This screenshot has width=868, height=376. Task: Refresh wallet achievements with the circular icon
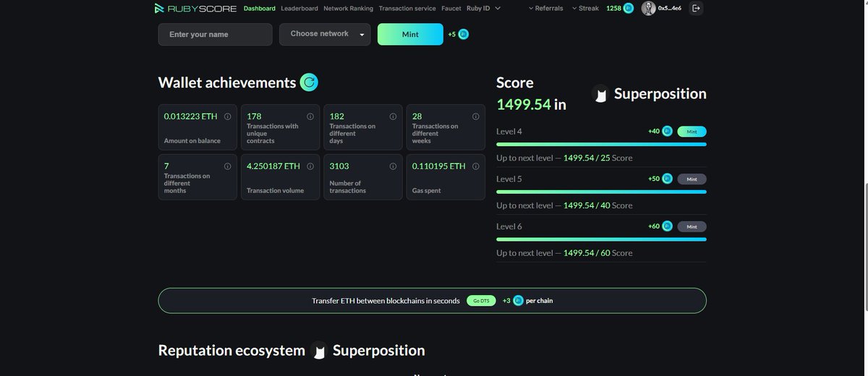point(309,82)
